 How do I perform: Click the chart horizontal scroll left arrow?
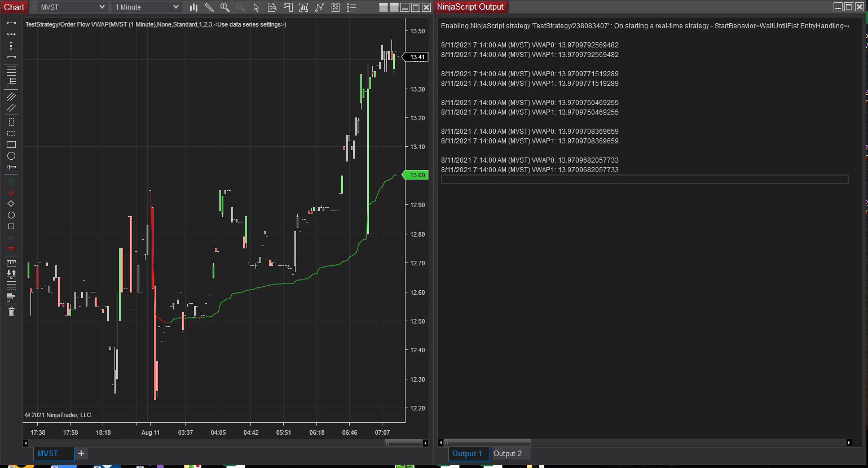(25, 443)
